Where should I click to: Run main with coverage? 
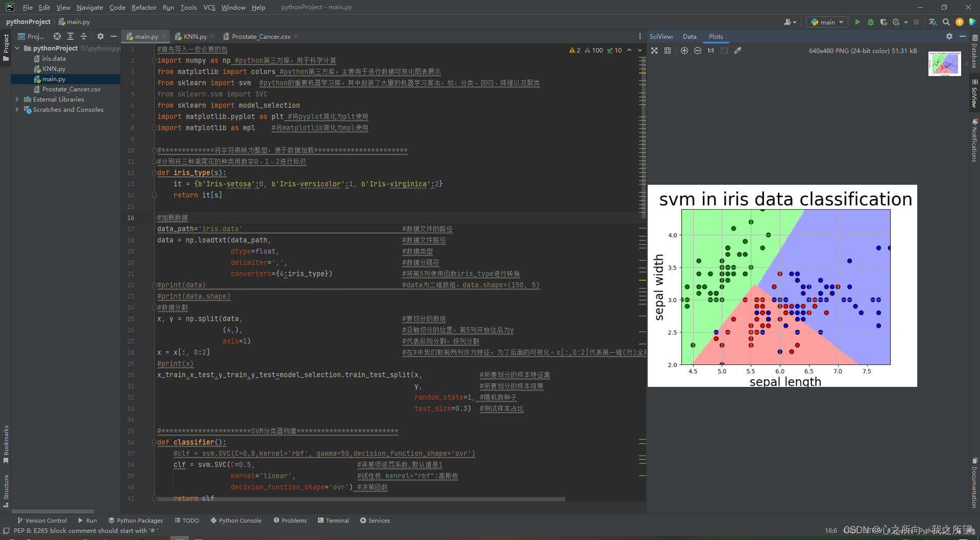[884, 22]
